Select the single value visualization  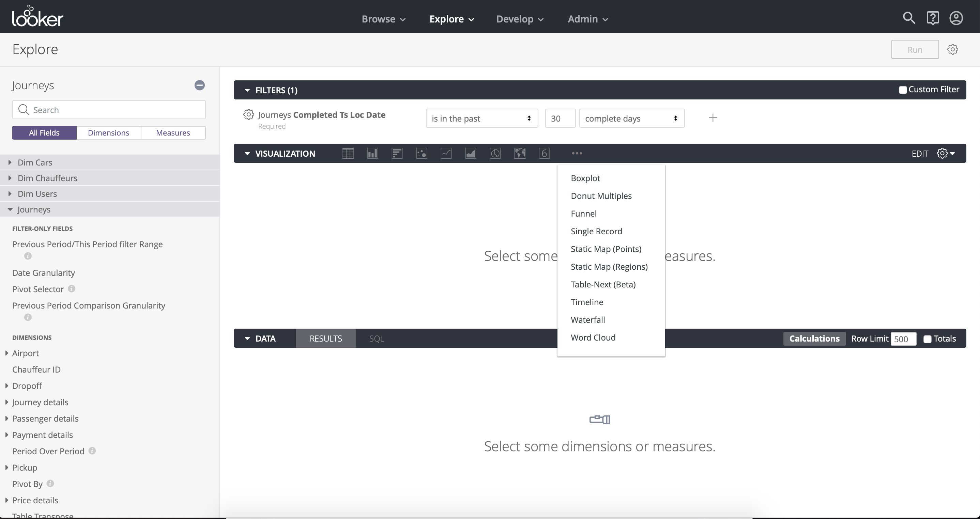[544, 153]
